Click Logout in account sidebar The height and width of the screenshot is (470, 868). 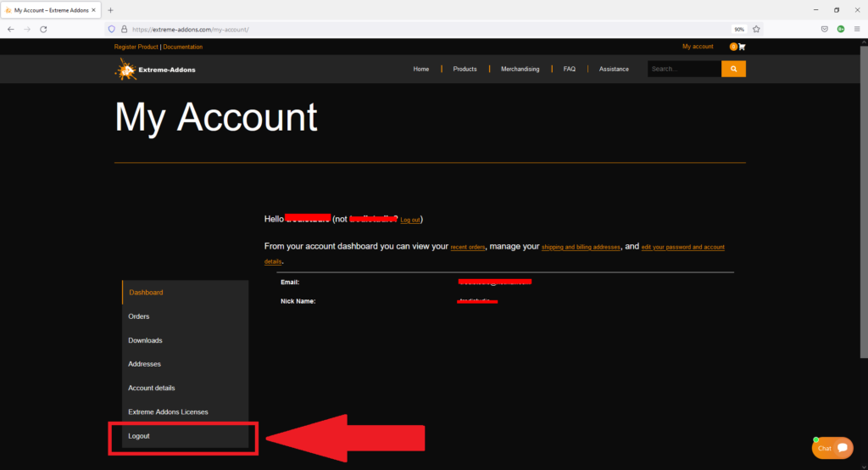185,436
